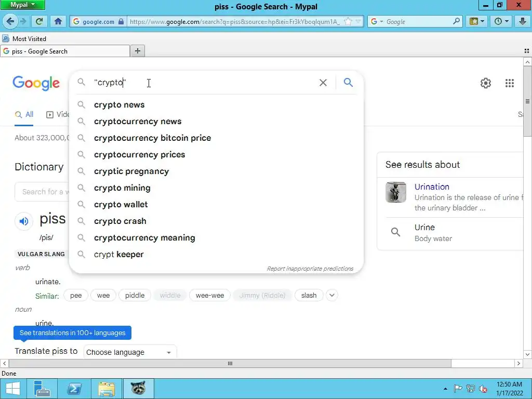532x399 pixels.
Task: Click the Google logo
Action: [x=36, y=83]
